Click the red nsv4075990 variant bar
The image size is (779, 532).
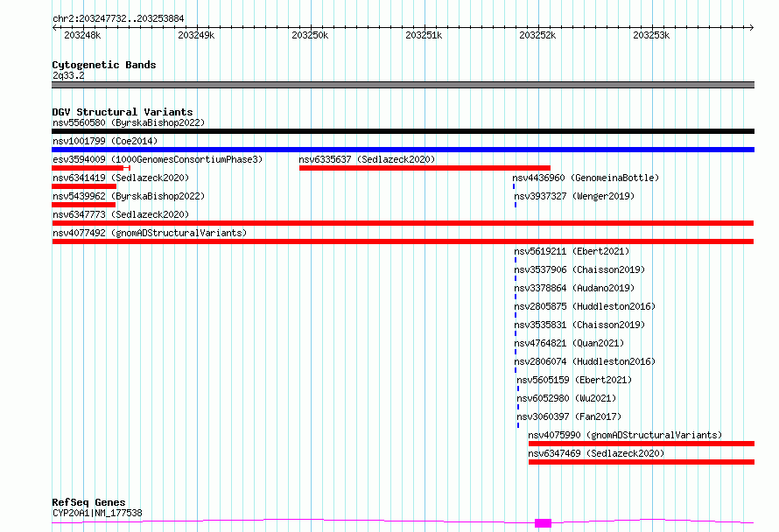point(642,444)
